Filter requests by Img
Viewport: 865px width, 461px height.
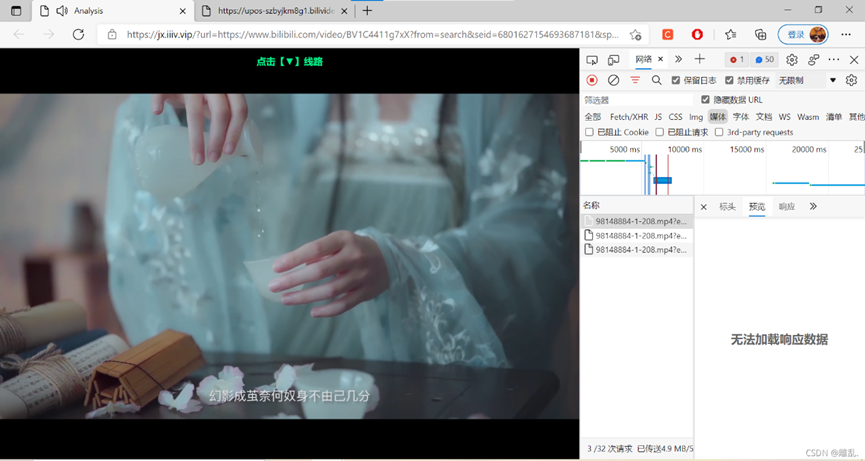pos(696,117)
